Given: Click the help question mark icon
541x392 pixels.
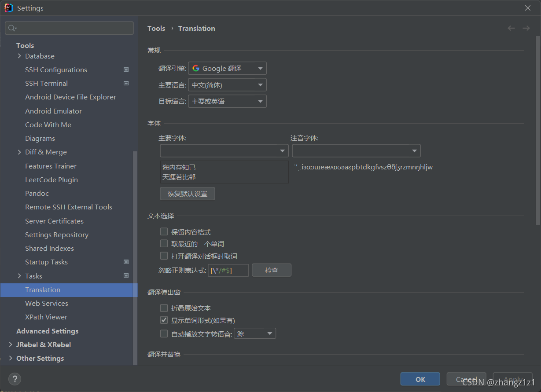Looking at the screenshot, I should click(x=15, y=379).
